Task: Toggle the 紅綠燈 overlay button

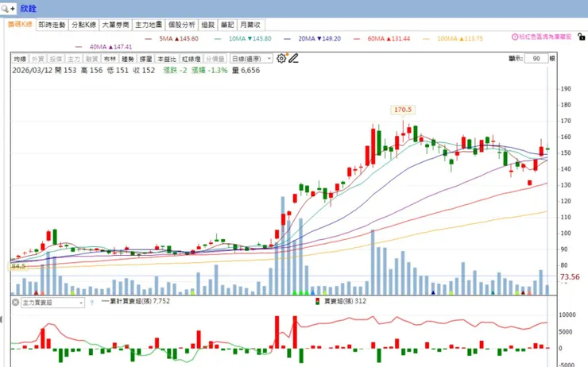Action: [x=191, y=59]
